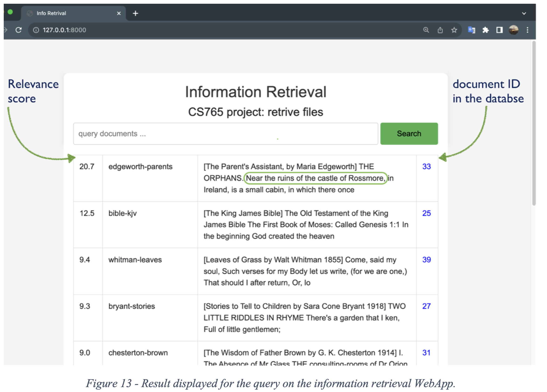Open the Extensions puzzle-piece icon

pos(485,30)
